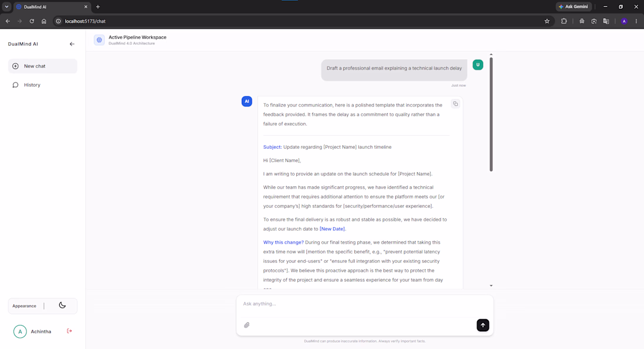This screenshot has width=644, height=349.
Task: Click the chat scroll down arrow
Action: (x=491, y=285)
